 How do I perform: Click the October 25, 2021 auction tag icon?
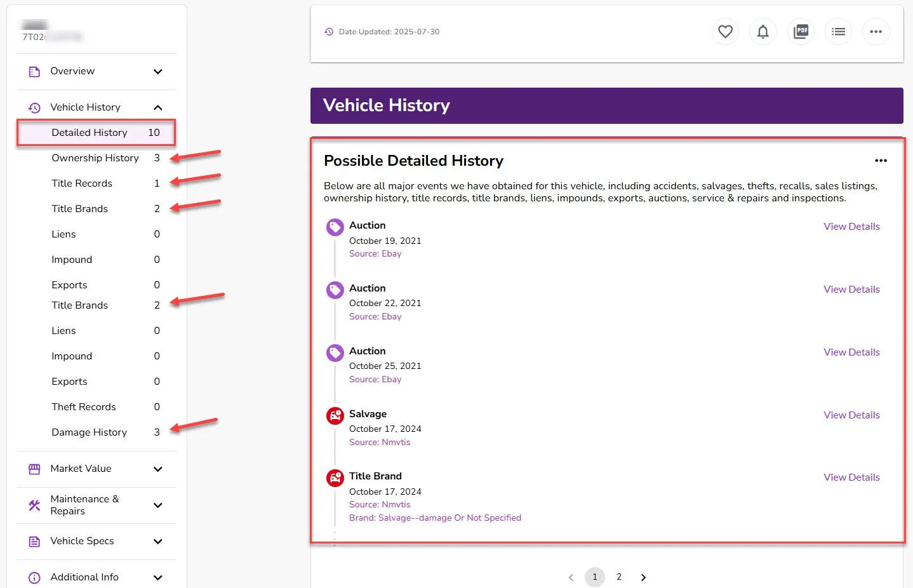[x=335, y=353]
